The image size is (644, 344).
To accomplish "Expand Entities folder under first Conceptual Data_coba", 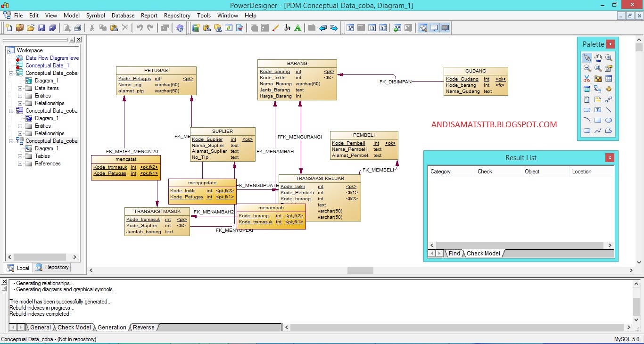I will tap(20, 96).
